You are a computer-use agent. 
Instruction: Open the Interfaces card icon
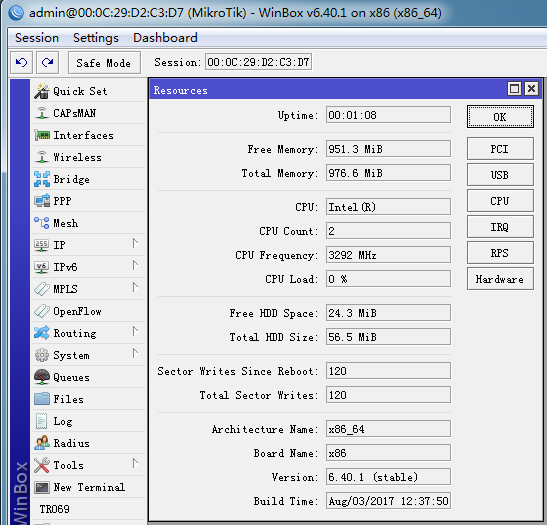[42, 135]
